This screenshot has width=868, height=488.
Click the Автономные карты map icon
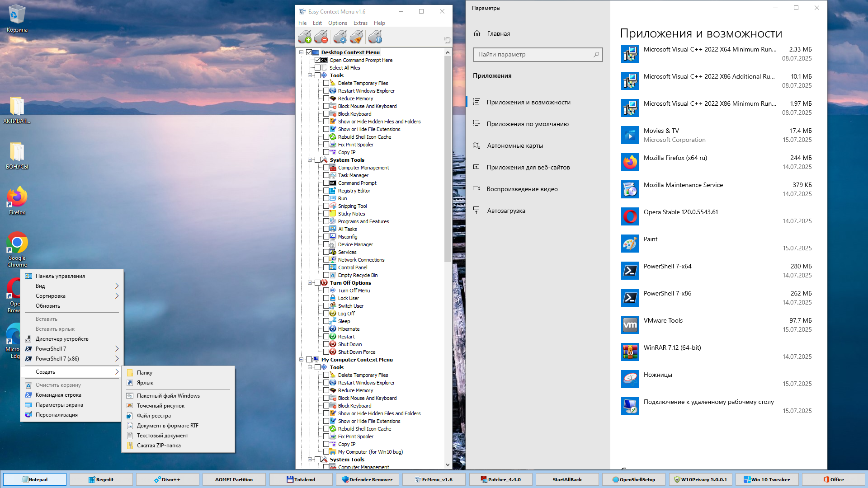[x=476, y=145]
